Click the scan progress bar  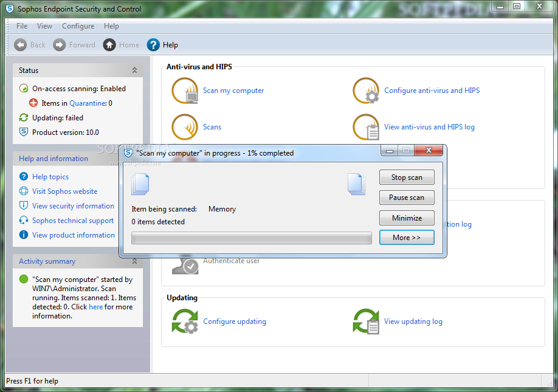coord(252,238)
